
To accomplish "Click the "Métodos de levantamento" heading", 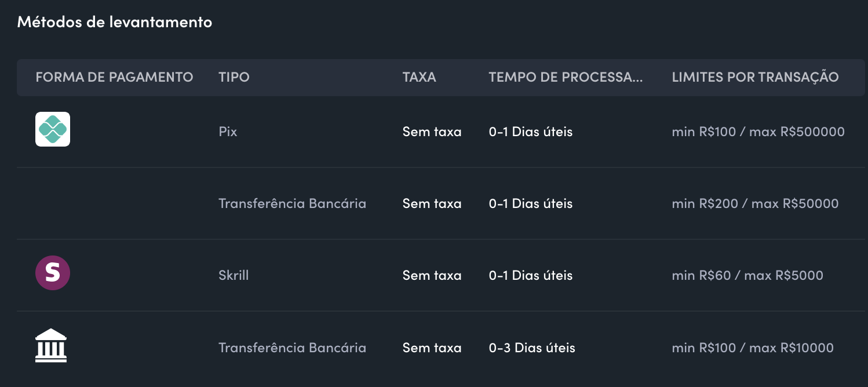I will click(x=115, y=23).
